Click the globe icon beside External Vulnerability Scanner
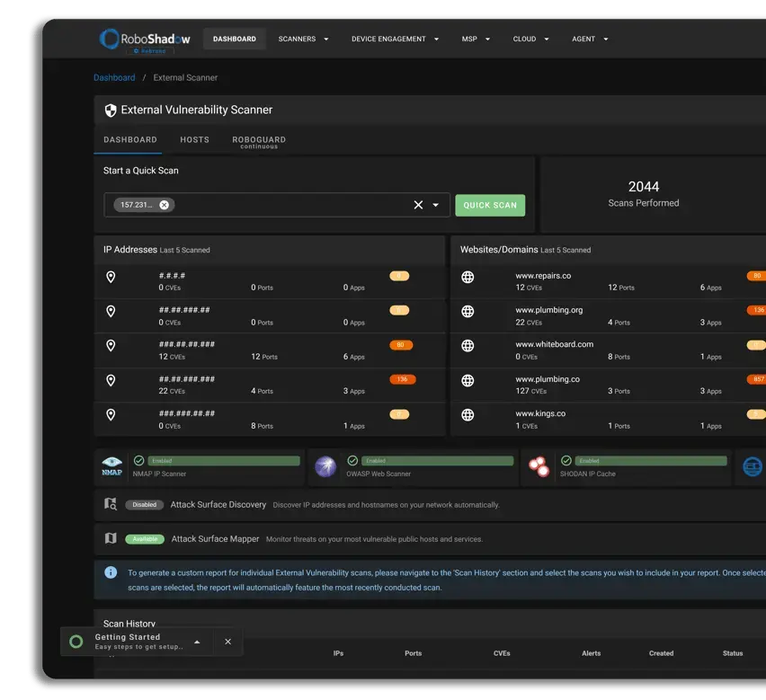 pos(110,110)
